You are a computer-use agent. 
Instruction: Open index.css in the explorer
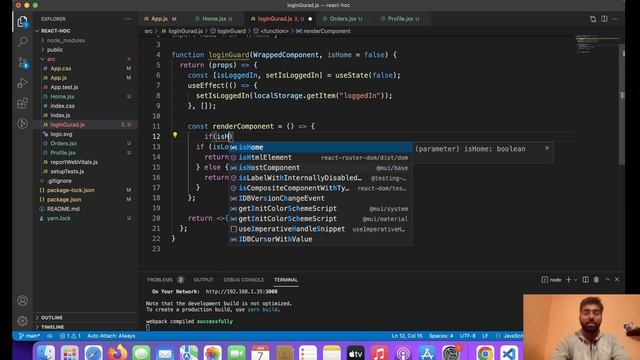62,106
